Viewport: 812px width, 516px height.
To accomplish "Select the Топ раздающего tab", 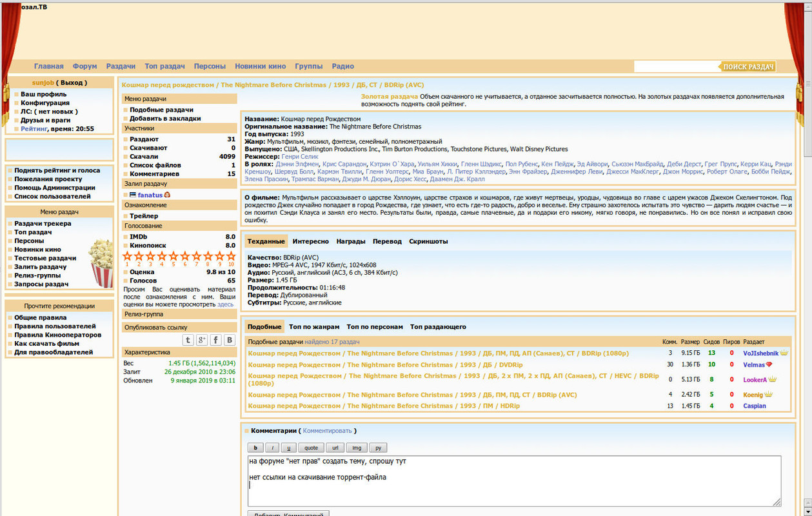I will coord(438,327).
